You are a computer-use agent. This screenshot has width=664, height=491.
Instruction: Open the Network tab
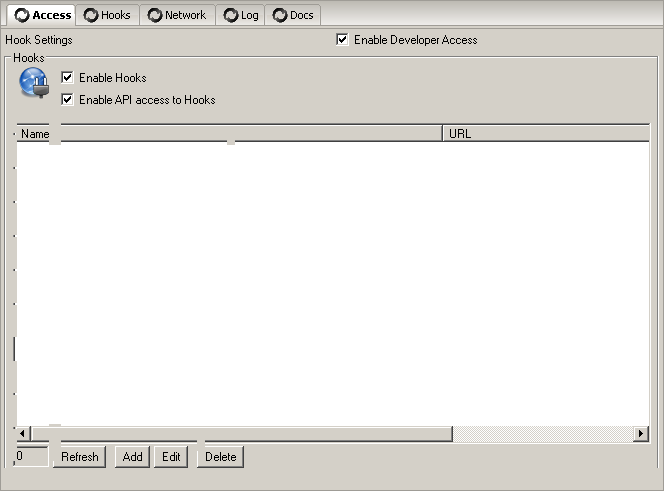pyautogui.click(x=177, y=15)
